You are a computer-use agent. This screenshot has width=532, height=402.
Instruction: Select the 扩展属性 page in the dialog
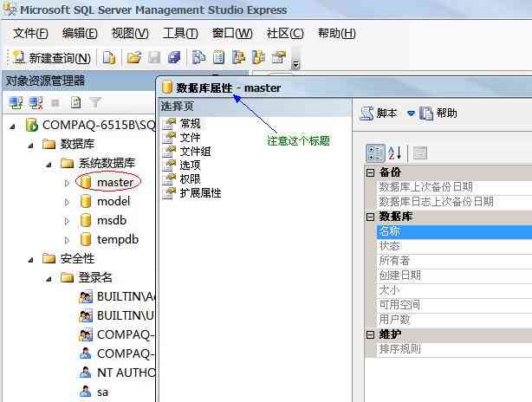(200, 193)
